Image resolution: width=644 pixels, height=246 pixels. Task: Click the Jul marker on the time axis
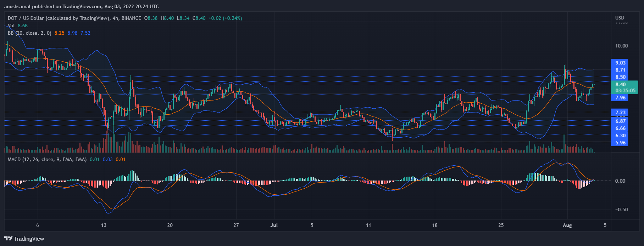pos(274,225)
